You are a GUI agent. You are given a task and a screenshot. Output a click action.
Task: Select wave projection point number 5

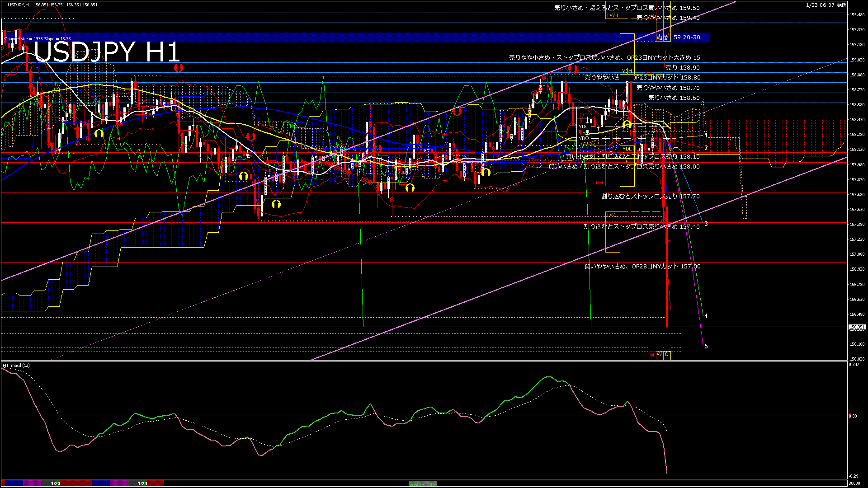pos(706,347)
